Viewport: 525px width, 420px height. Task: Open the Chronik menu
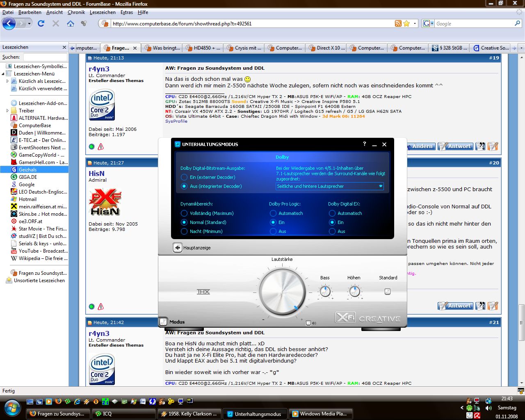pos(76,12)
